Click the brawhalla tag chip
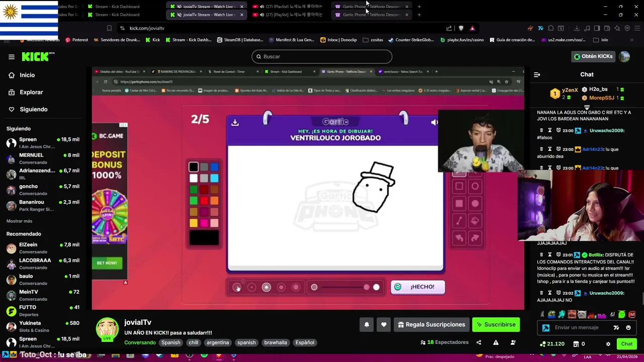The height and width of the screenshot is (362, 644). coord(275,342)
